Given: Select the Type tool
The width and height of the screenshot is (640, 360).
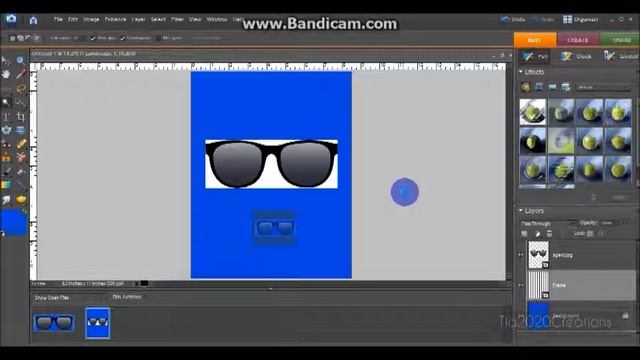Looking at the screenshot, I should 6,117.
